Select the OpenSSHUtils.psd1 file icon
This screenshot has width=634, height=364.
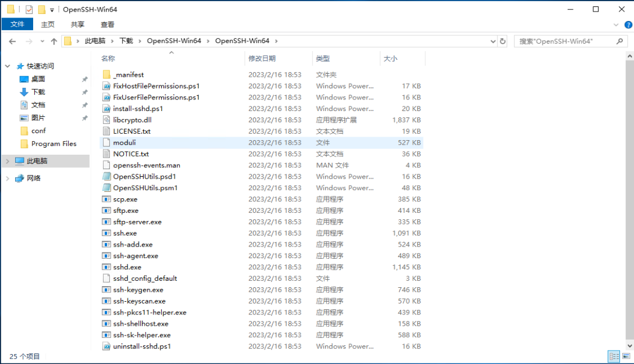tap(106, 177)
